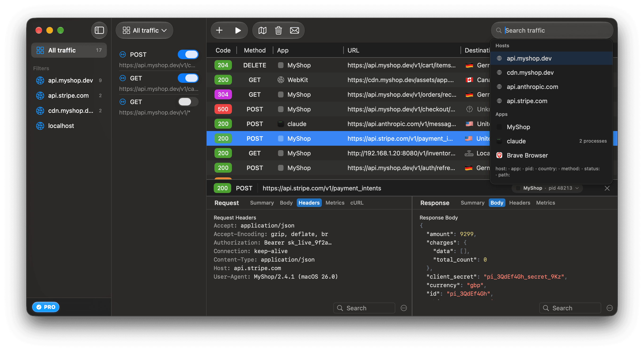The width and height of the screenshot is (644, 351).
Task: Select cdn.myshop.dev host suggestion
Action: 551,73
